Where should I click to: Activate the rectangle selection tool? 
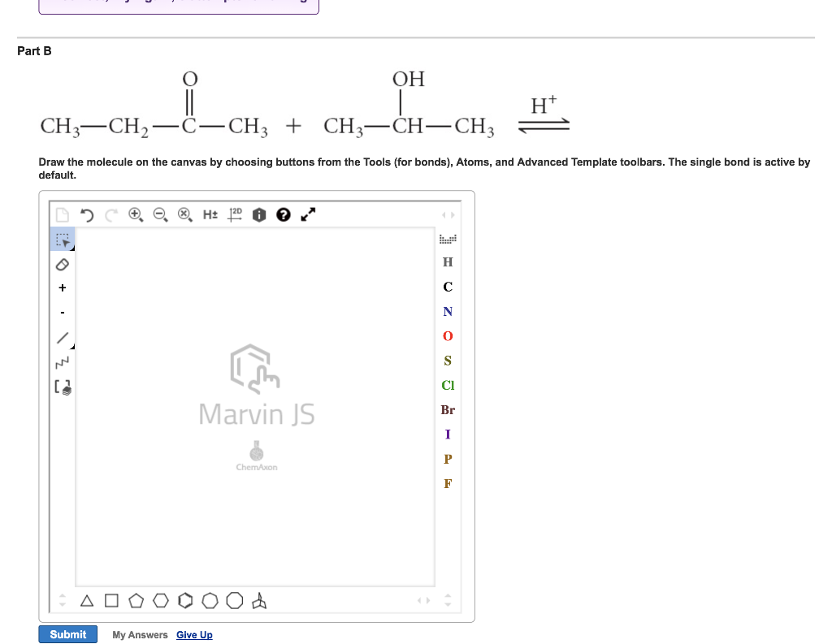pos(63,239)
